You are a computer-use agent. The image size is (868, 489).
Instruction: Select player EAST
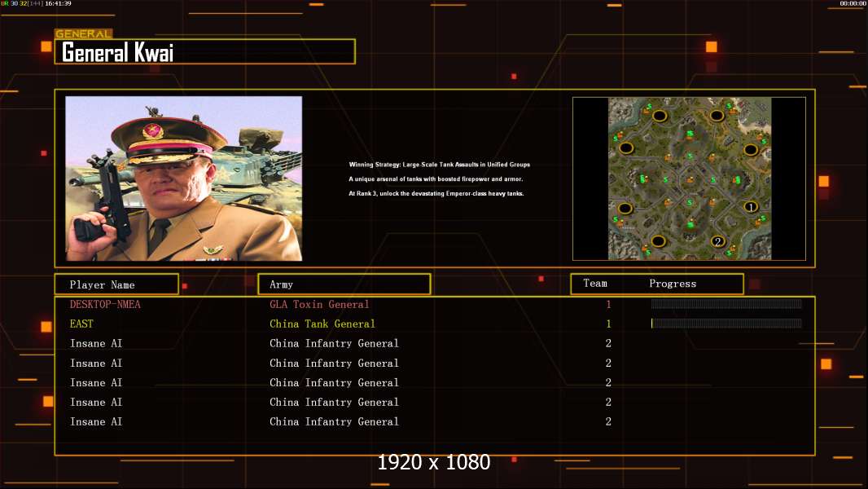[x=81, y=324]
